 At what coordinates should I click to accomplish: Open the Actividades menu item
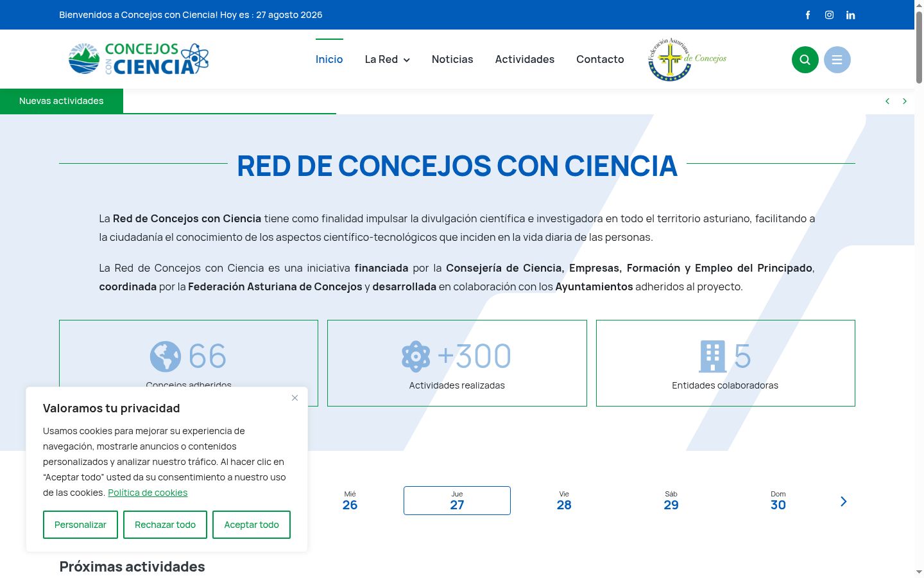click(525, 59)
